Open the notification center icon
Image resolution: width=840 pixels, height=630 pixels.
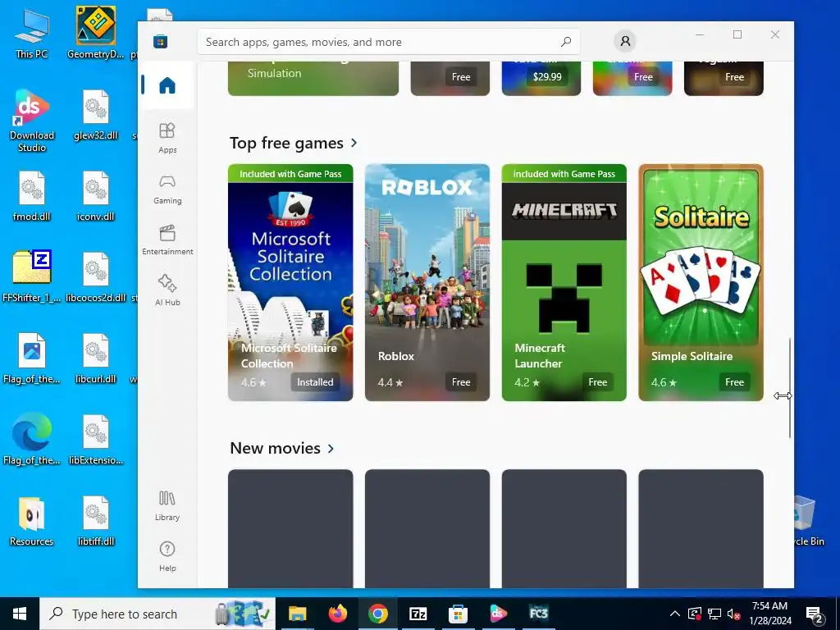tap(815, 614)
